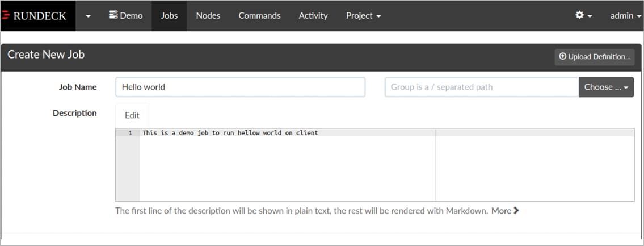Image resolution: width=644 pixels, height=246 pixels.
Task: Click the Group path input field
Action: (x=481, y=87)
